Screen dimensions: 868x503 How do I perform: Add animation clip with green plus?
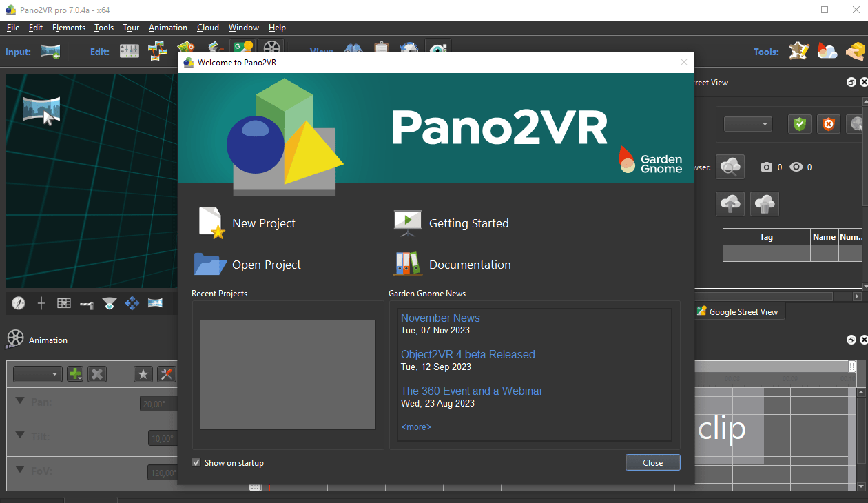point(74,374)
